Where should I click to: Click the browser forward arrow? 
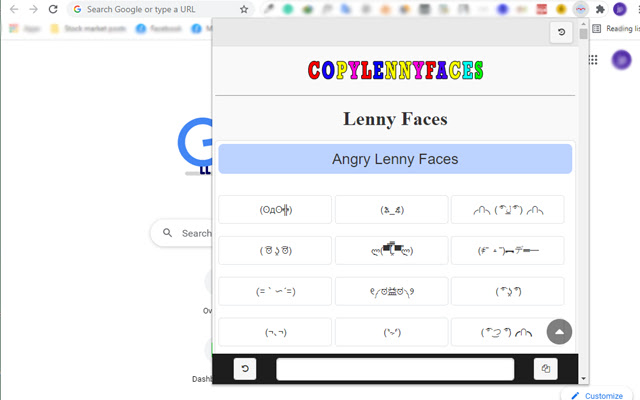click(x=33, y=9)
